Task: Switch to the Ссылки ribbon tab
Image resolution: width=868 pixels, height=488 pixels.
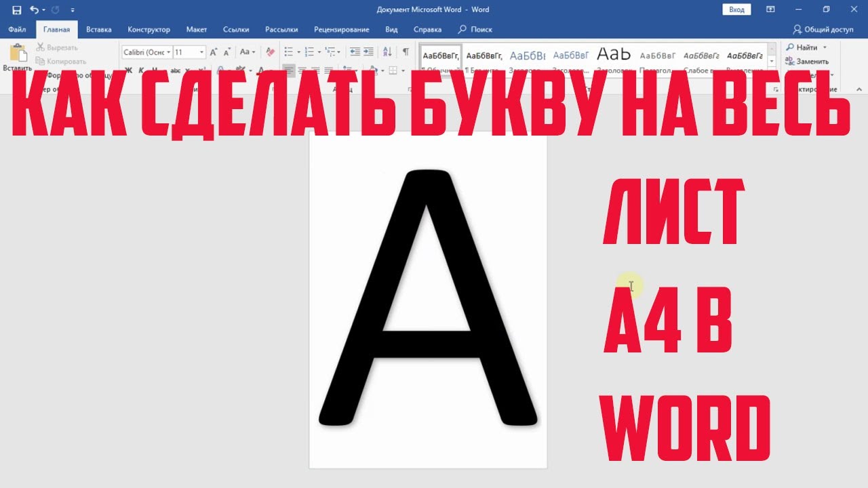Action: pos(236,29)
